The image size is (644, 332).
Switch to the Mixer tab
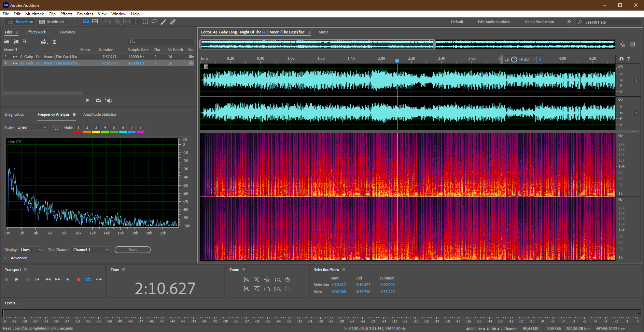tap(323, 32)
